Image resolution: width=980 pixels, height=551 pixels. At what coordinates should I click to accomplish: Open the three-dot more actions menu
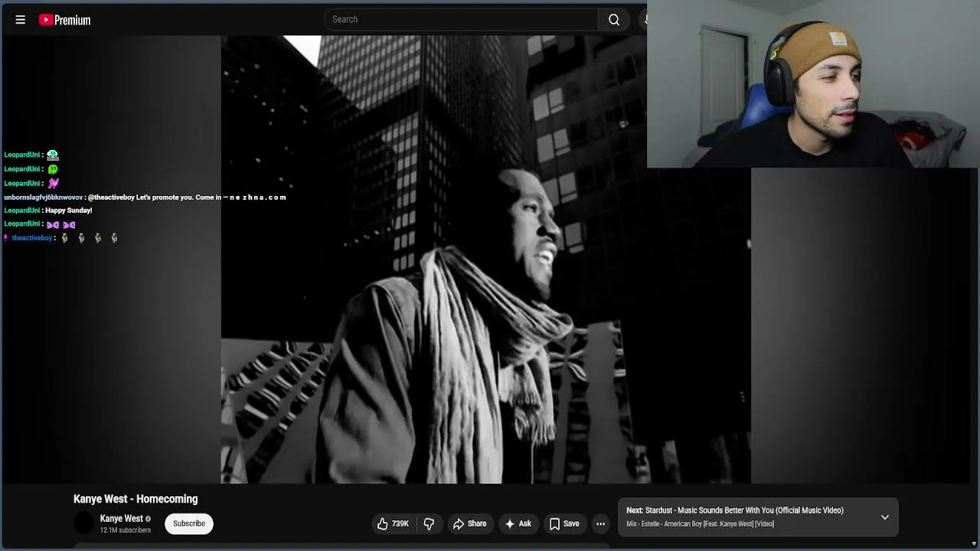[601, 523]
